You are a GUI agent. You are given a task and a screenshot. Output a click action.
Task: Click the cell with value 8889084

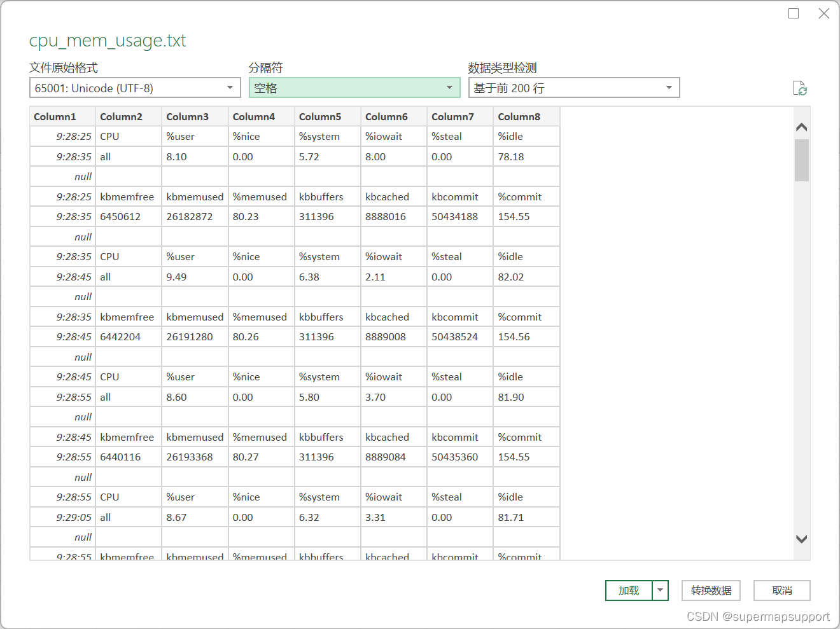click(394, 457)
